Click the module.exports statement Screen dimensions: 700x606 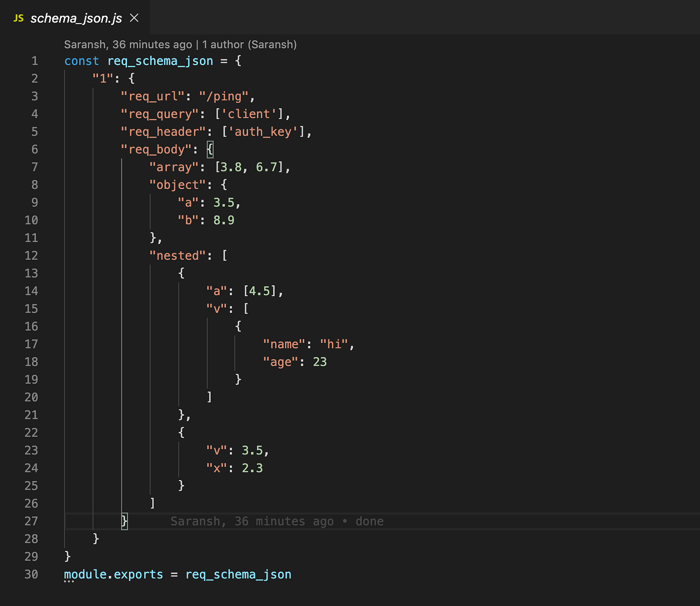pyautogui.click(x=113, y=574)
